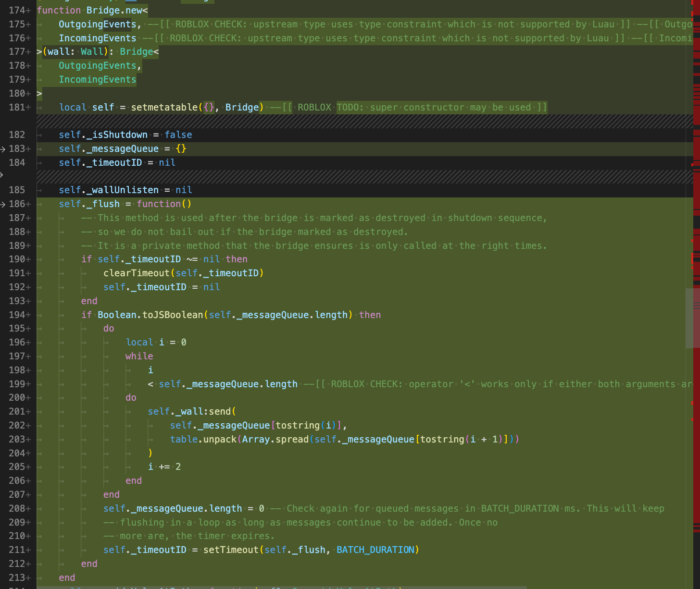The image size is (700, 589).
Task: Click self._wallUnlisten on line 185
Action: [x=109, y=190]
